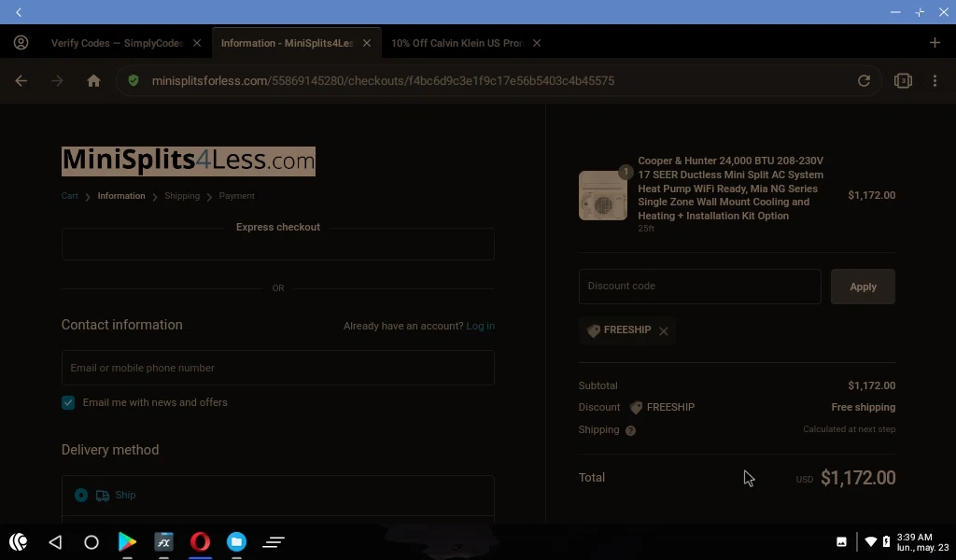Click the battery status icon
Viewport: 956px width, 560px height.
pos(886,541)
